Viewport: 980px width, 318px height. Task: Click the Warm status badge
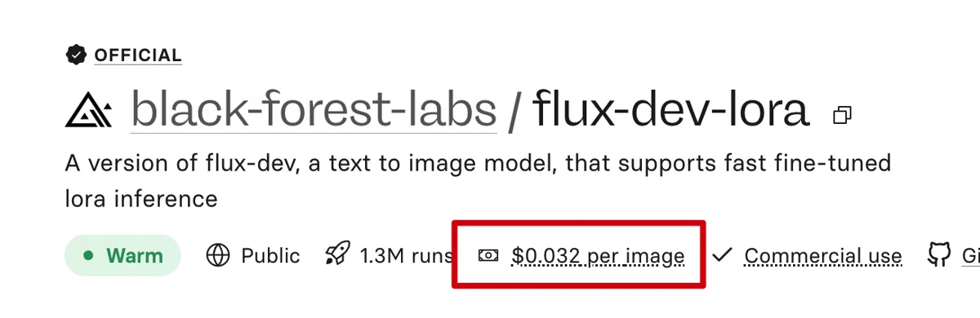point(122,255)
